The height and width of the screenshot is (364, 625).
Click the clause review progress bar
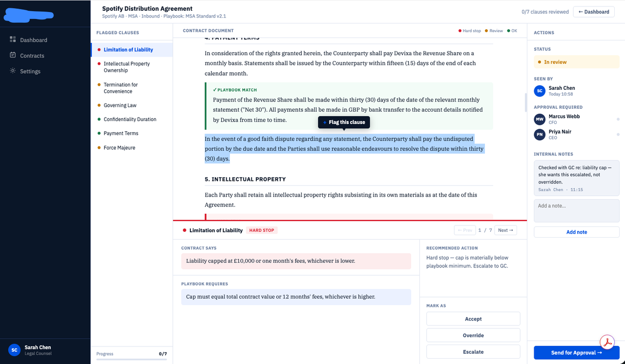pyautogui.click(x=131, y=359)
